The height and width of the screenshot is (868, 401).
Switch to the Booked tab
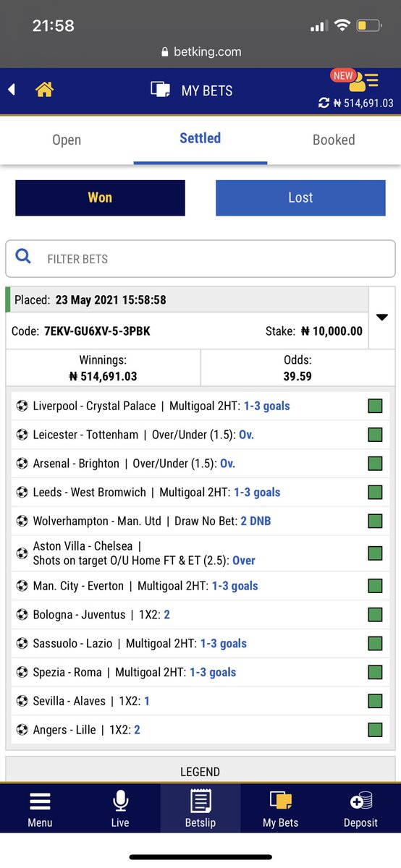[x=334, y=140]
